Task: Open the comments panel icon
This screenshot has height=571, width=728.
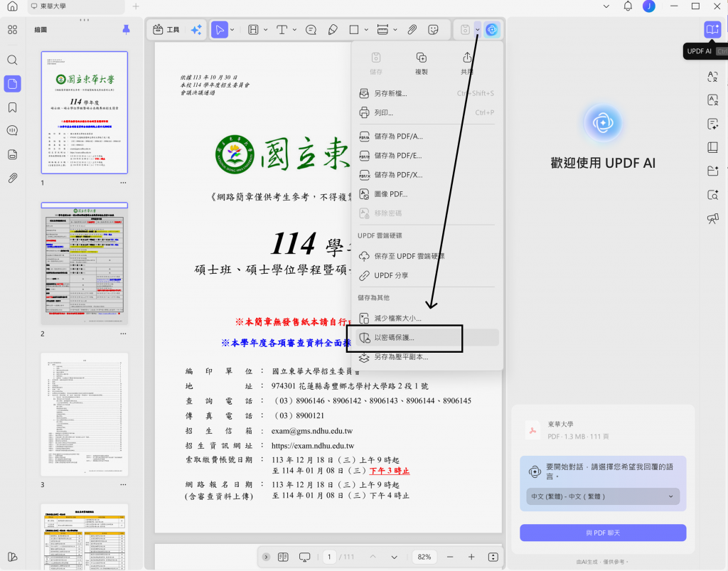Action: [13, 130]
